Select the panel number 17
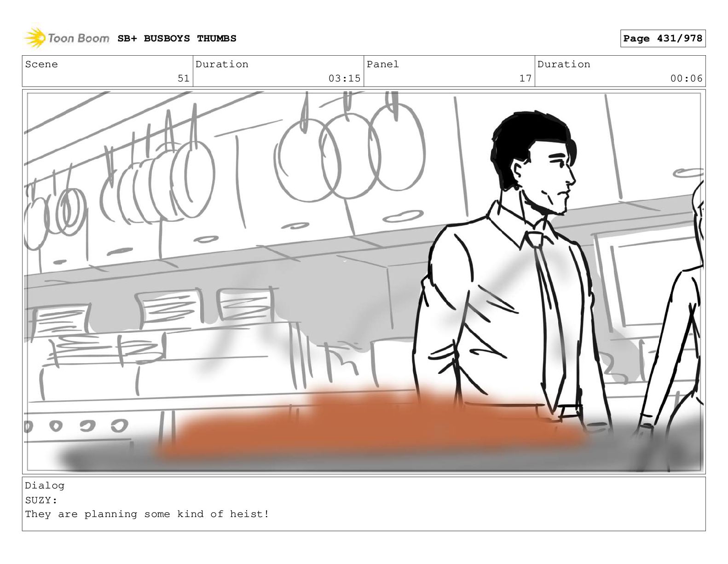 click(x=526, y=78)
